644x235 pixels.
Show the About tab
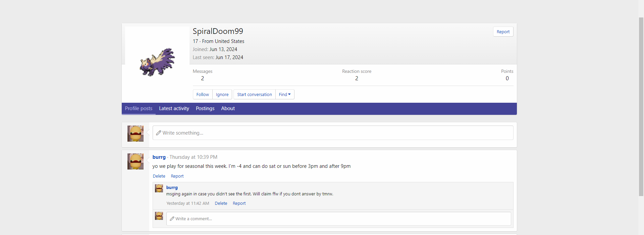coord(228,108)
